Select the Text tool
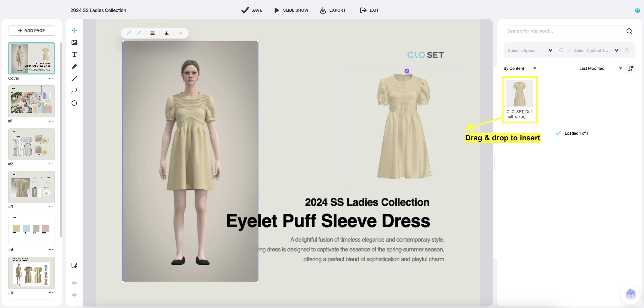This screenshot has height=308, width=644. (x=74, y=54)
